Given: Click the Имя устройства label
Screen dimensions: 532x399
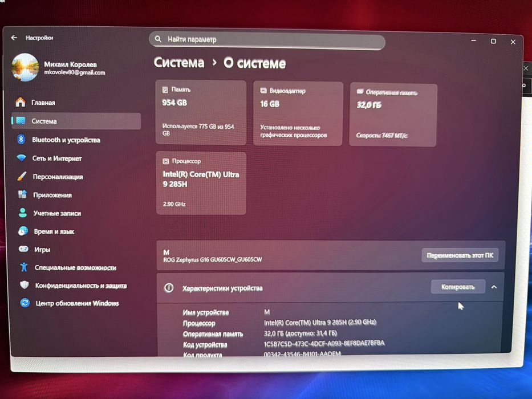Looking at the screenshot, I should [206, 312].
